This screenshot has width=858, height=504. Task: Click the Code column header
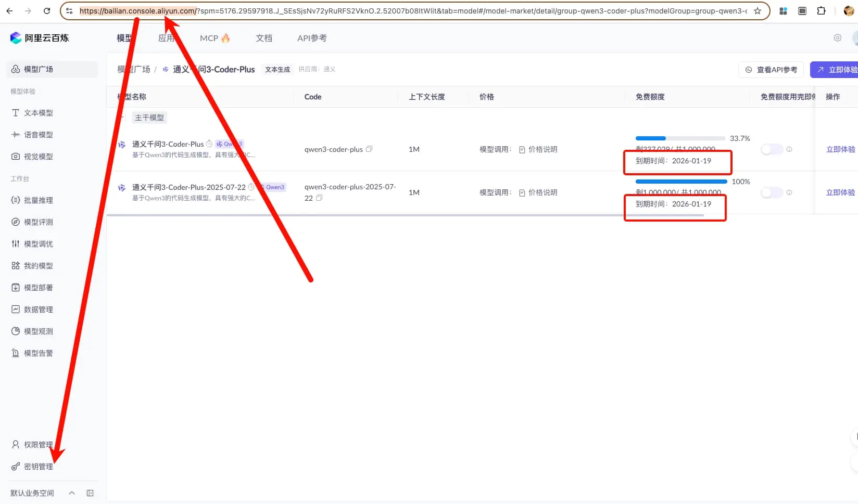pos(313,97)
